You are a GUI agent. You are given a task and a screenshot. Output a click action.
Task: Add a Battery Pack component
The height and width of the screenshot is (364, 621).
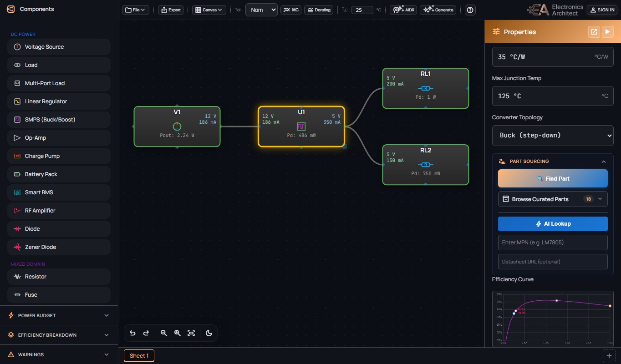(59, 174)
